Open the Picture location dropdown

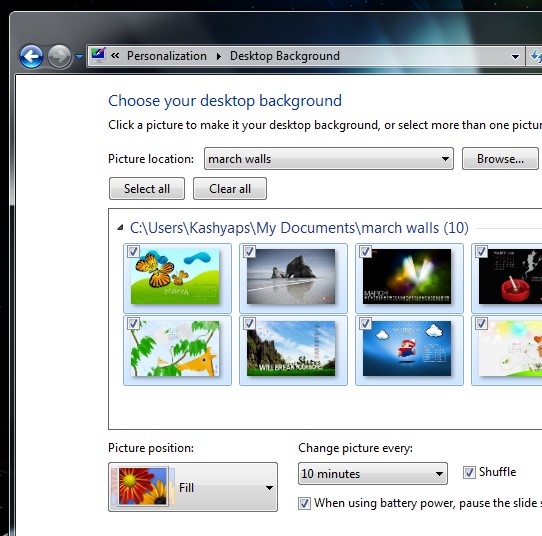[x=329, y=159]
